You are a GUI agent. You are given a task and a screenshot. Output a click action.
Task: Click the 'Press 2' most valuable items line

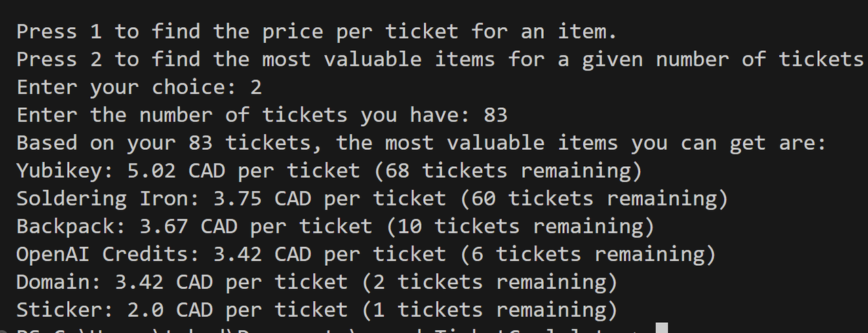pyautogui.click(x=440, y=60)
